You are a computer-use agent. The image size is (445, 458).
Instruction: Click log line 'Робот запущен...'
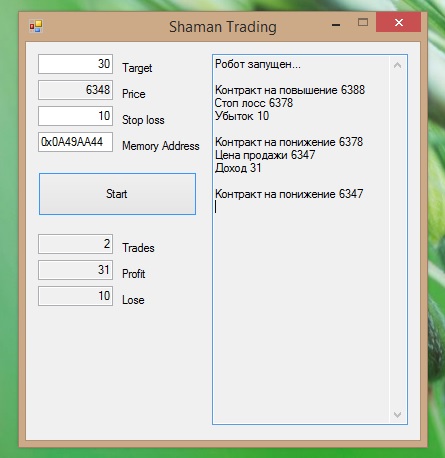(258, 64)
